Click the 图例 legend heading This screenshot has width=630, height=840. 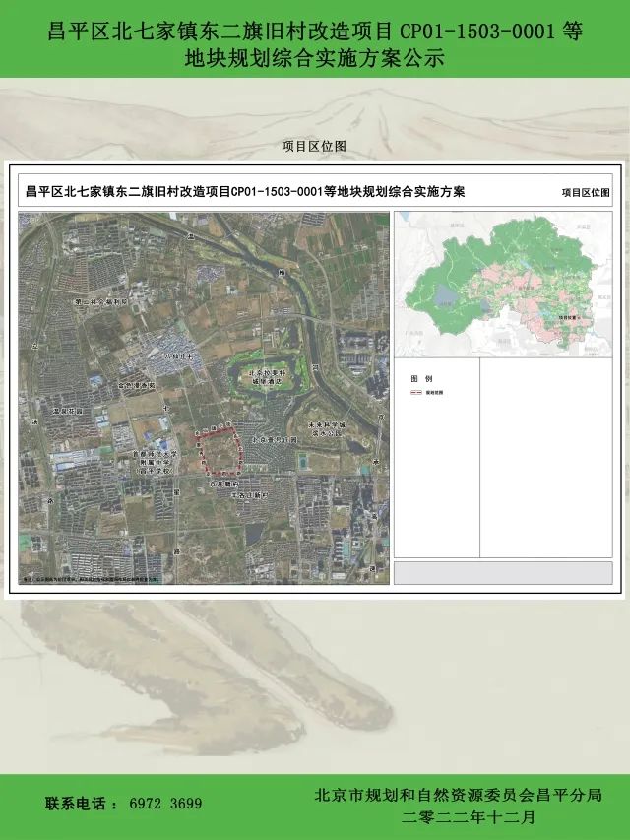click(421, 378)
